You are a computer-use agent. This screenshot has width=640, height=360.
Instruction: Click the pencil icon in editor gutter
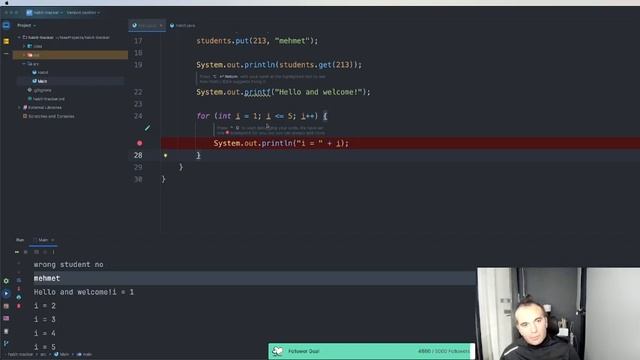tap(147, 128)
